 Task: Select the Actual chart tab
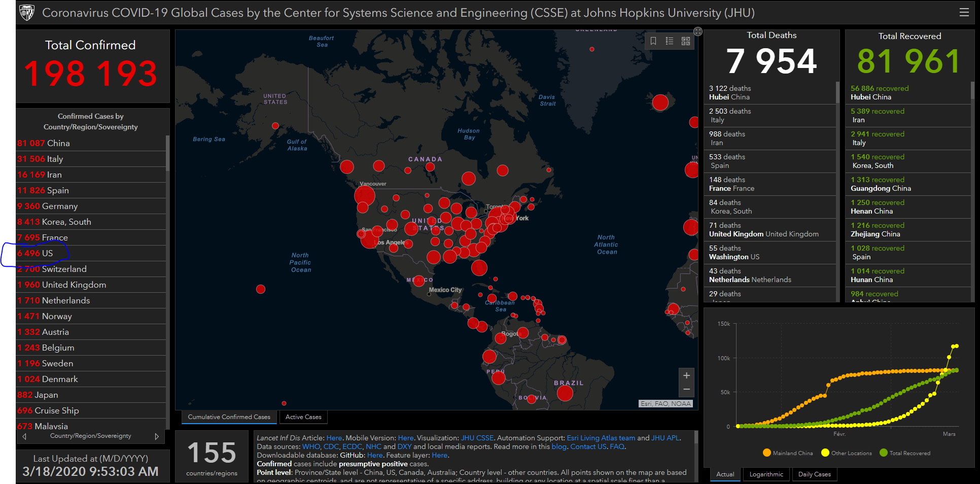tap(725, 474)
